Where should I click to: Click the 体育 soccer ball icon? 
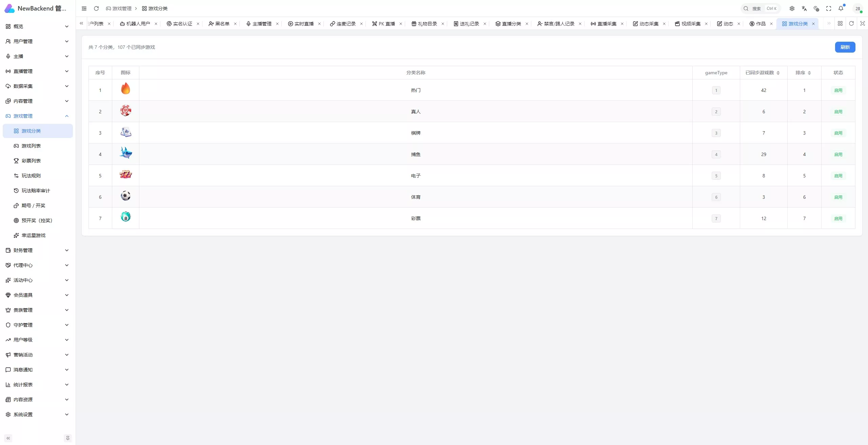pyautogui.click(x=125, y=196)
